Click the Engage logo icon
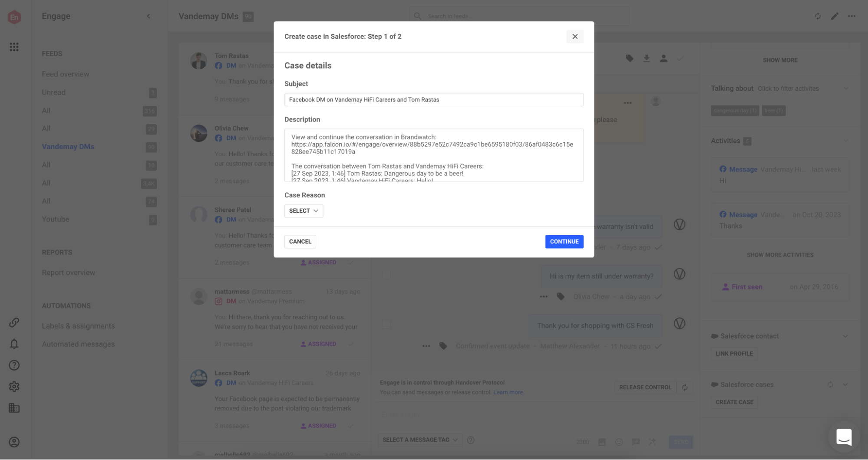 pyautogui.click(x=14, y=17)
